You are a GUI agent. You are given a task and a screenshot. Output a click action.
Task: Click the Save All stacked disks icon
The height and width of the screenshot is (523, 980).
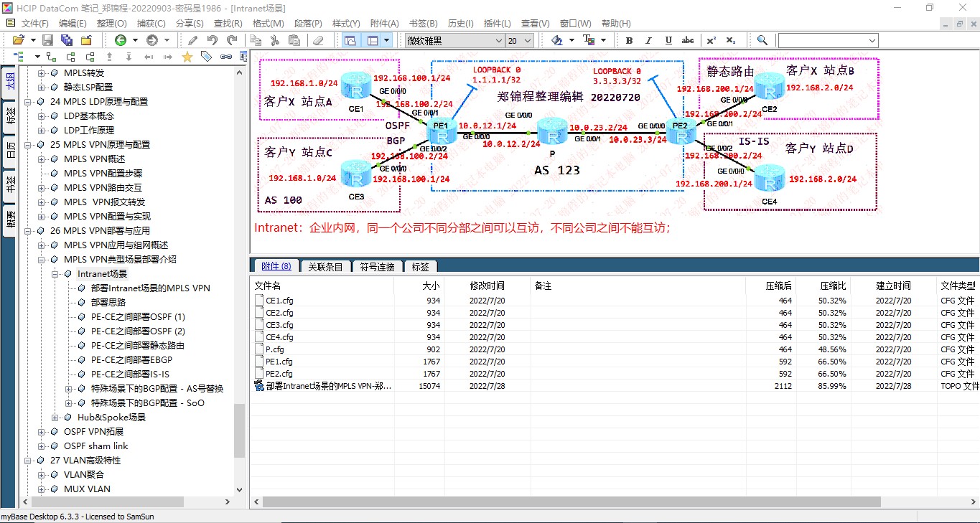[67, 40]
